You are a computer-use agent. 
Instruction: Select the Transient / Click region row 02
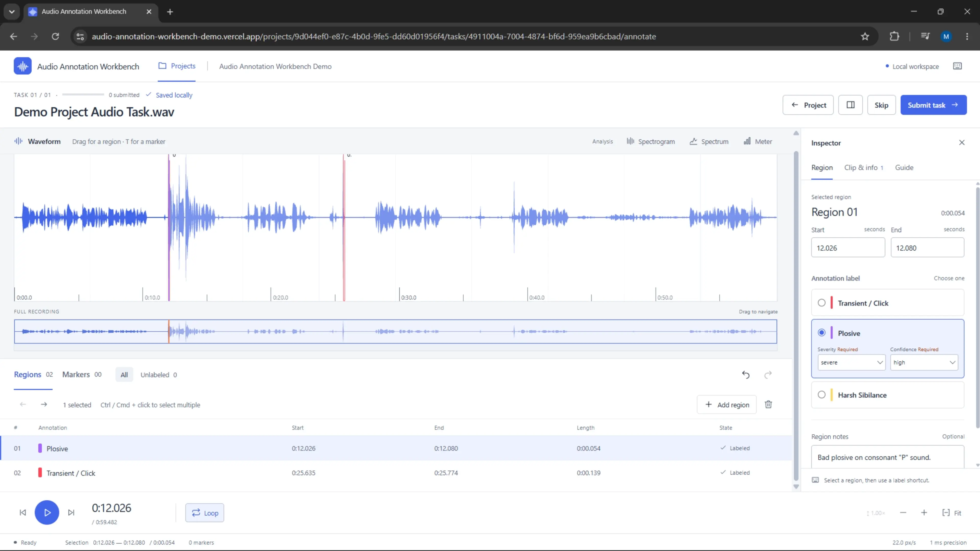pos(396,473)
